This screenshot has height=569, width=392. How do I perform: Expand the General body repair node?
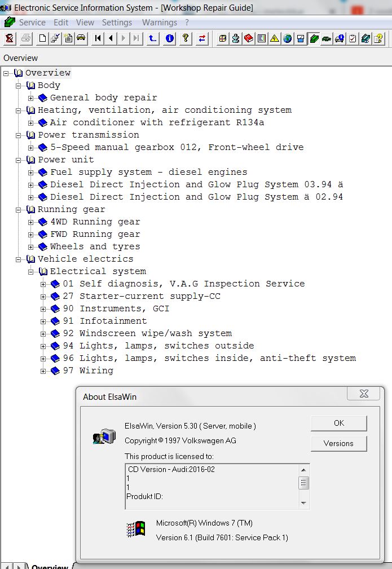click(x=31, y=98)
